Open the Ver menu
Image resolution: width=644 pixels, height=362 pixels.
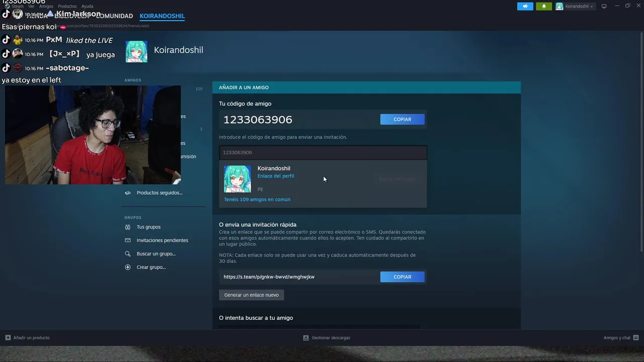click(x=31, y=6)
